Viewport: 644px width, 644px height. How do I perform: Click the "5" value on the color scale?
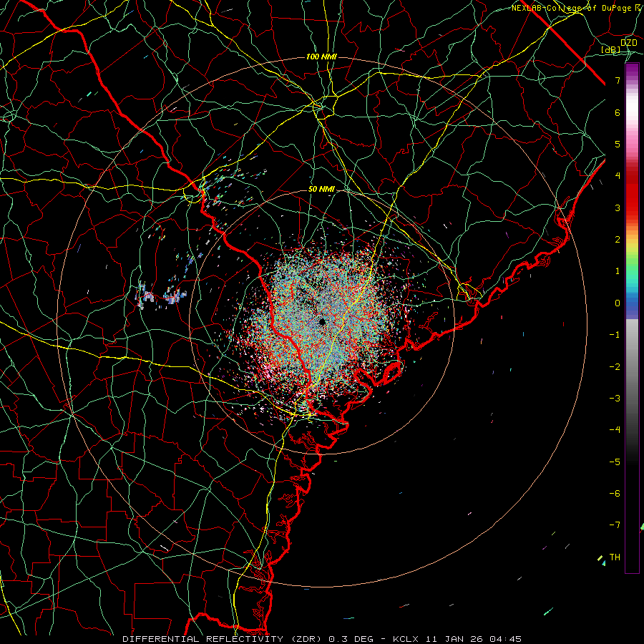[618, 144]
